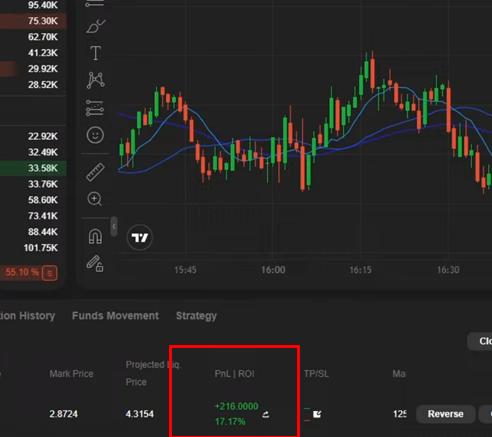The width and height of the screenshot is (492, 437).
Task: Open the long/short position forecast tool
Action: (x=95, y=108)
